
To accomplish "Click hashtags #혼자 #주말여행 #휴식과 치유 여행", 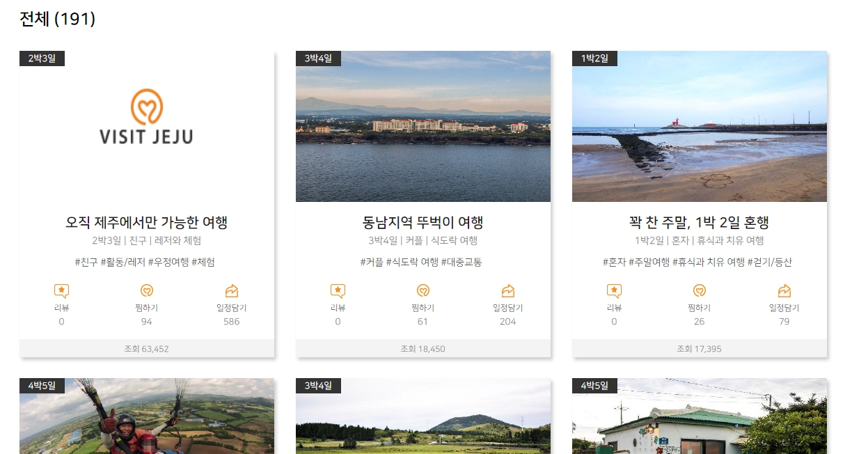I will pyautogui.click(x=673, y=263).
